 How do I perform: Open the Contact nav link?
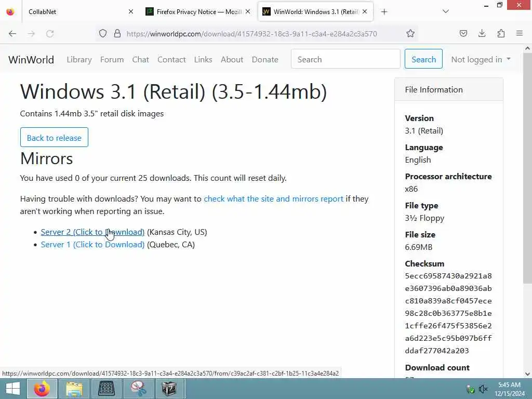pyautogui.click(x=171, y=59)
